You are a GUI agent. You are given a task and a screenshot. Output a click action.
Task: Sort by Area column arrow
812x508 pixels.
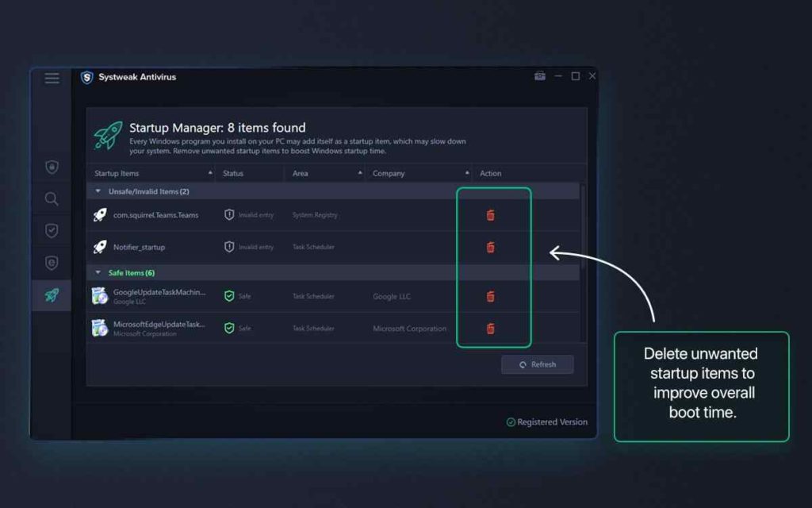tap(360, 172)
